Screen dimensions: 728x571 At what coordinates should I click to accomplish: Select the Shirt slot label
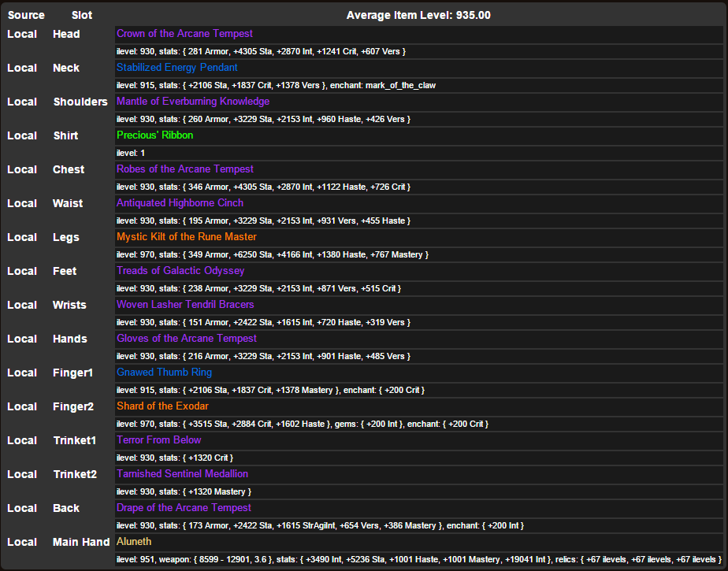pos(65,136)
